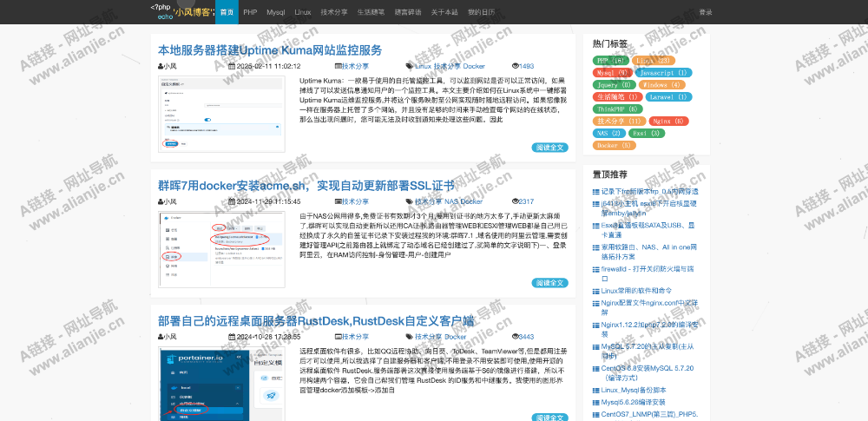Image resolution: width=868 pixels, height=421 pixels.
Task: Select the 生活随笔 (1) tag
Action: (617, 97)
